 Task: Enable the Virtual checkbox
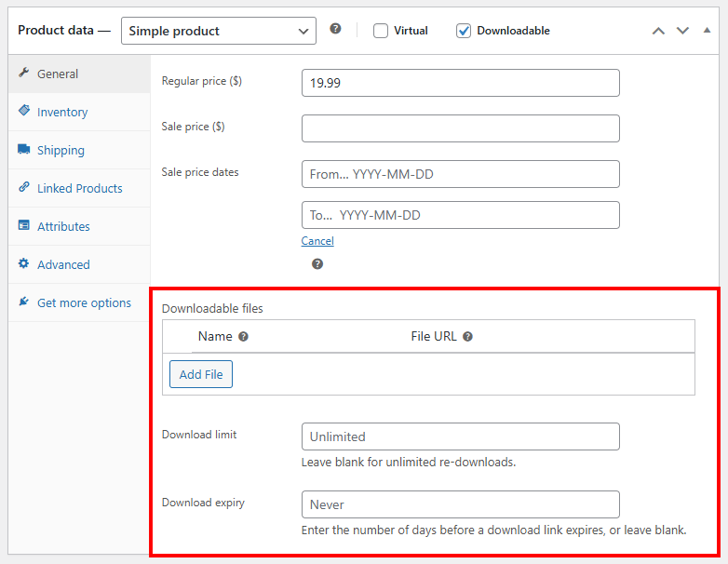pyautogui.click(x=381, y=31)
